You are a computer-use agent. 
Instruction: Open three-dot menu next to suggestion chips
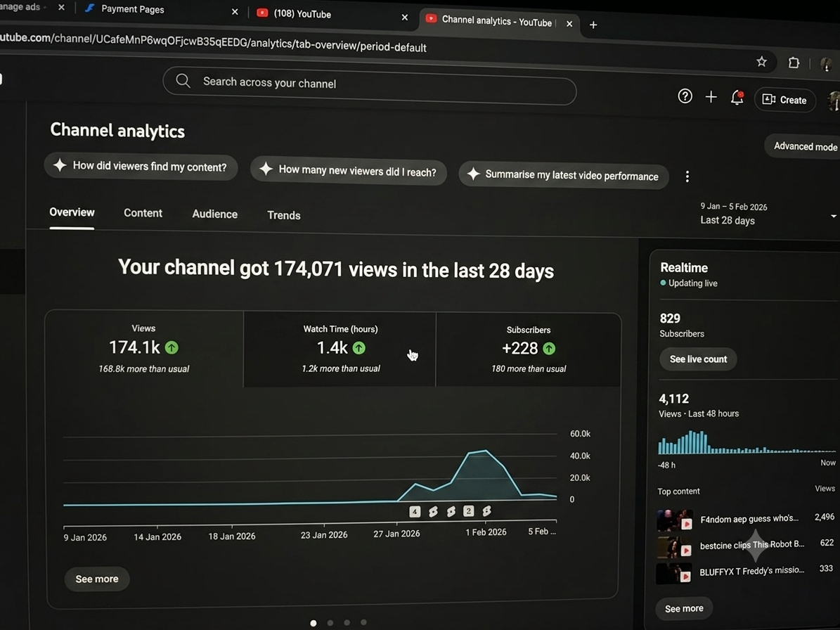(x=687, y=176)
